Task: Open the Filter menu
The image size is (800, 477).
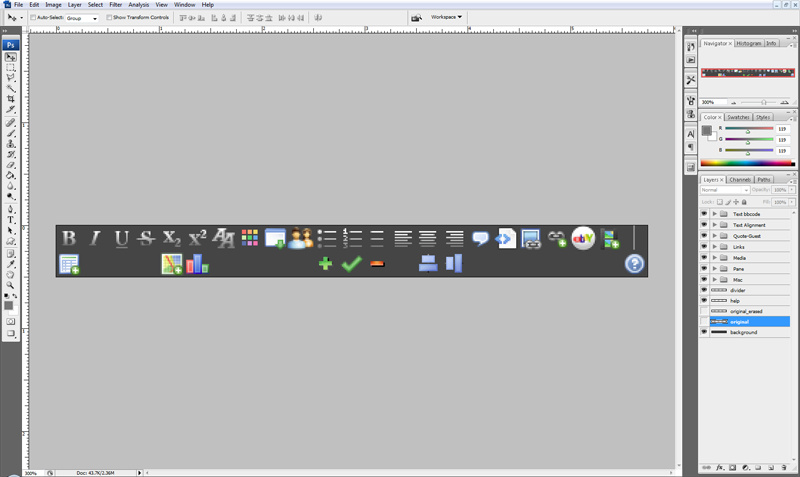Action: (116, 5)
